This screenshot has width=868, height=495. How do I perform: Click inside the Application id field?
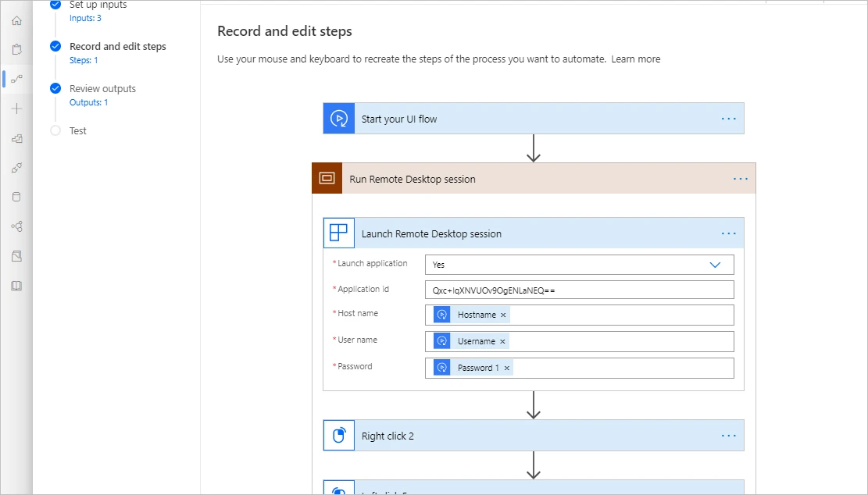click(579, 290)
